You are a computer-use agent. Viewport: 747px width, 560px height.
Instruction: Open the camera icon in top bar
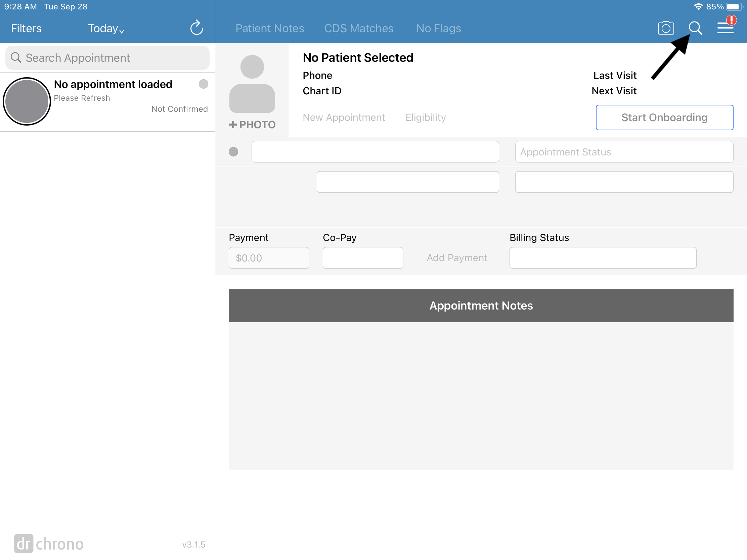666,28
